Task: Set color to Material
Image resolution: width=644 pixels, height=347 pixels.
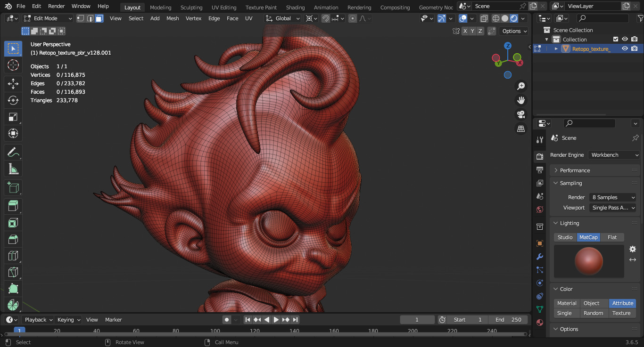Action: [567, 303]
